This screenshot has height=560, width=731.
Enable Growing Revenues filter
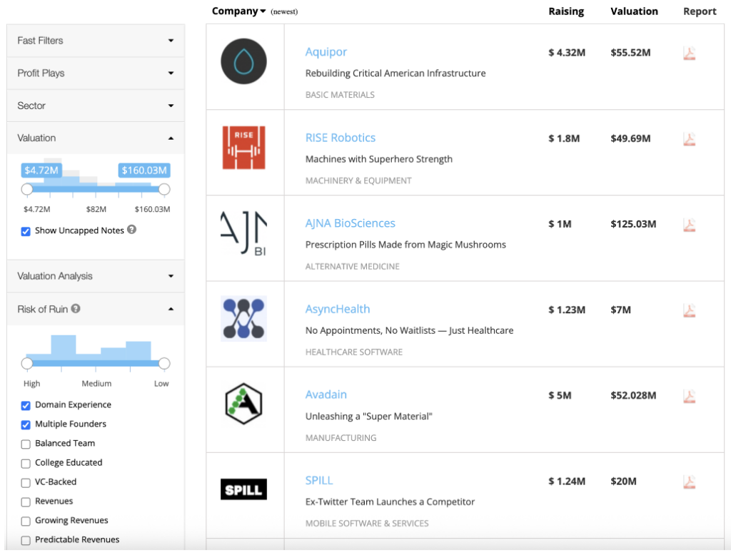click(26, 521)
